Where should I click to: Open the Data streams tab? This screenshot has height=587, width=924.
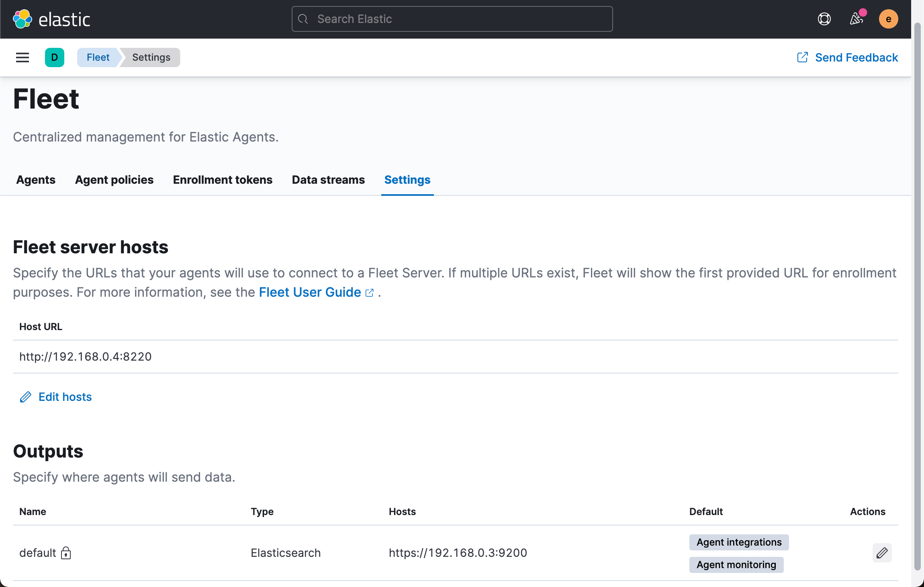coord(328,180)
